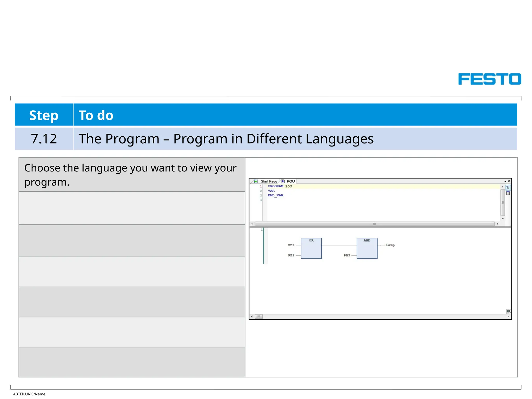Click declaration pane scroll left arrow
The width and height of the screenshot is (532, 399).
[x=252, y=224]
